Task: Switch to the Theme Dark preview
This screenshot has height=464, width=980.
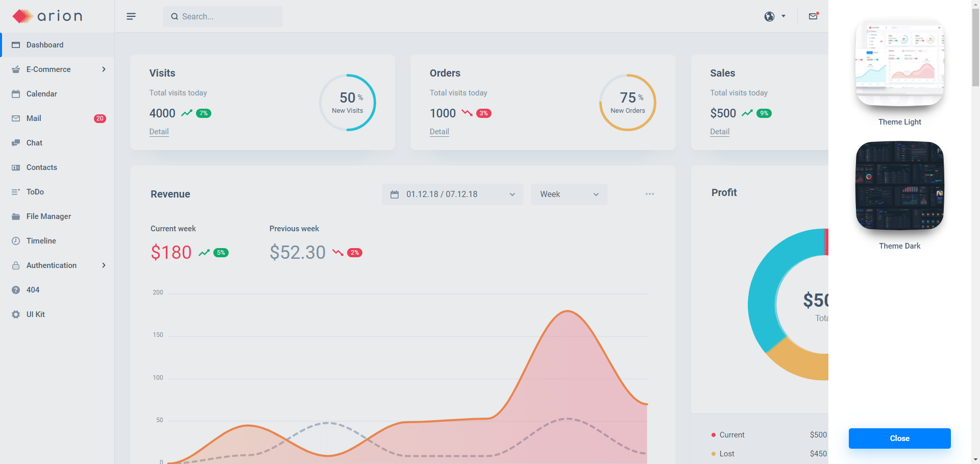Action: click(x=899, y=186)
